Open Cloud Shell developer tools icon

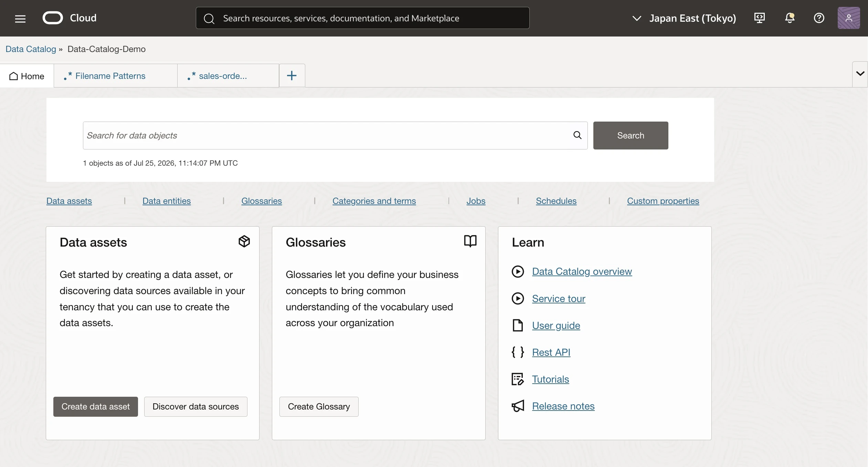(x=760, y=18)
